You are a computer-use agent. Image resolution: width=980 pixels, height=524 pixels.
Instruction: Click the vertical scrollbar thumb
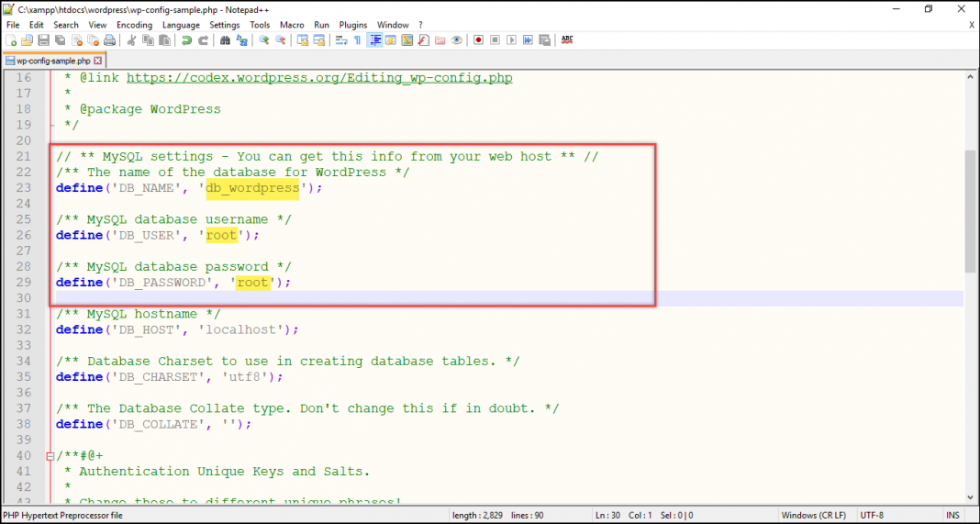coord(970,211)
